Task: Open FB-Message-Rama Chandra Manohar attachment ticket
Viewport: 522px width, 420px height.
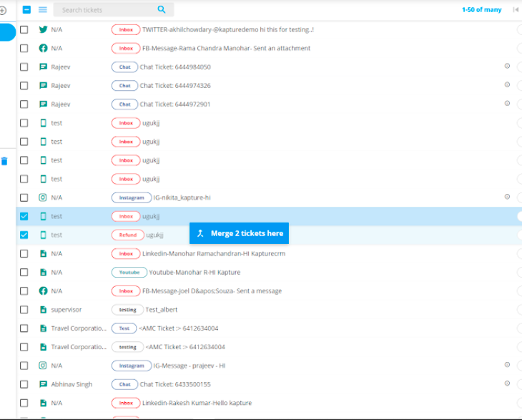Action: click(x=227, y=48)
